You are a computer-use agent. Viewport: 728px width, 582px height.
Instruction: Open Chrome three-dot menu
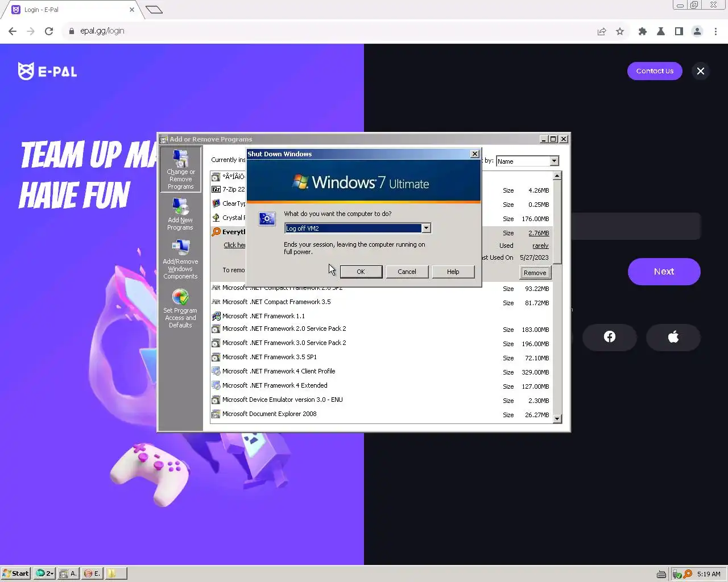pos(715,31)
